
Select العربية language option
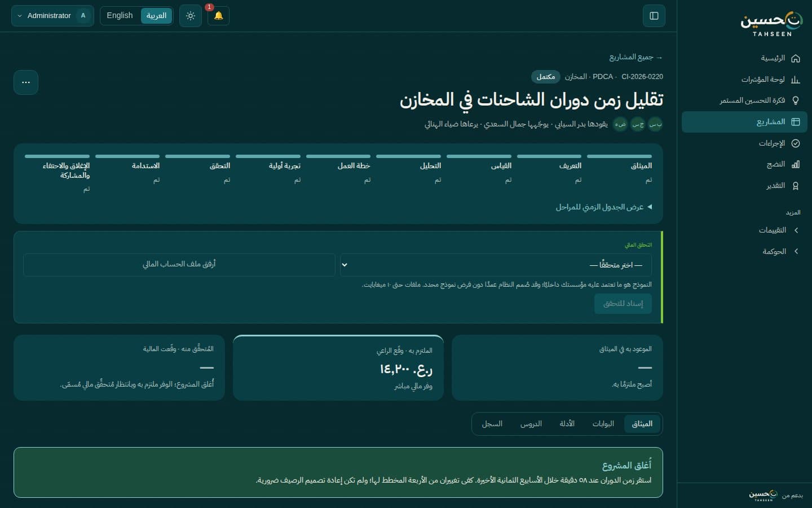[x=156, y=16]
